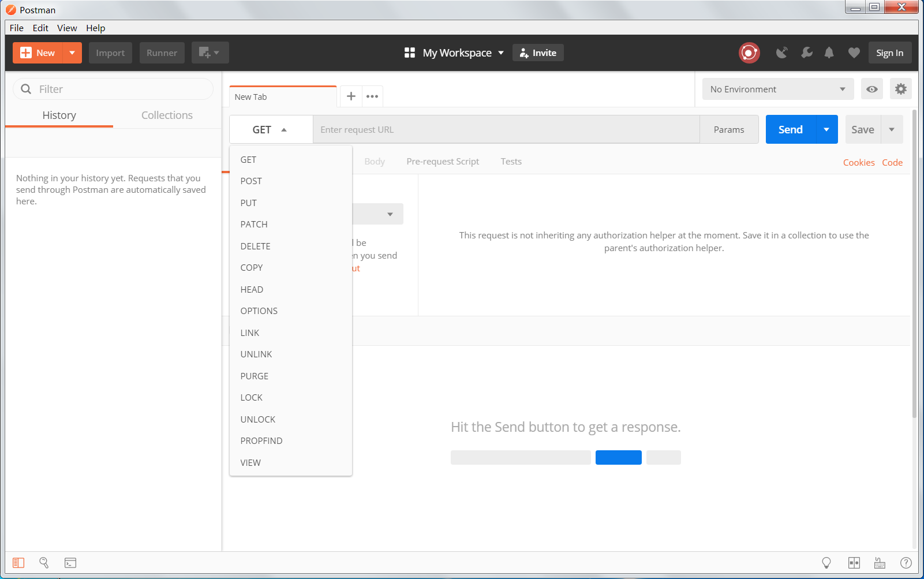Open the My Workspace switcher

454,53
